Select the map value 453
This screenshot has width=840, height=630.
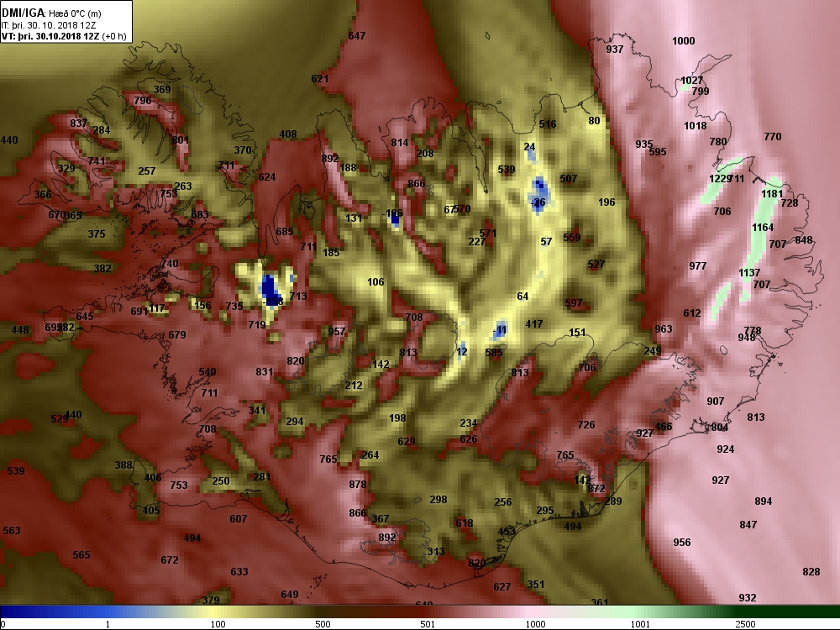507,532
